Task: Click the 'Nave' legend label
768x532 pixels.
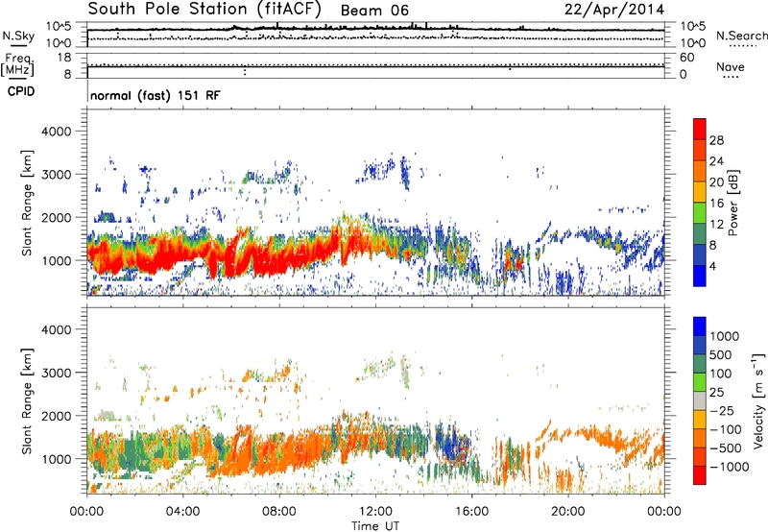Action: [x=730, y=66]
